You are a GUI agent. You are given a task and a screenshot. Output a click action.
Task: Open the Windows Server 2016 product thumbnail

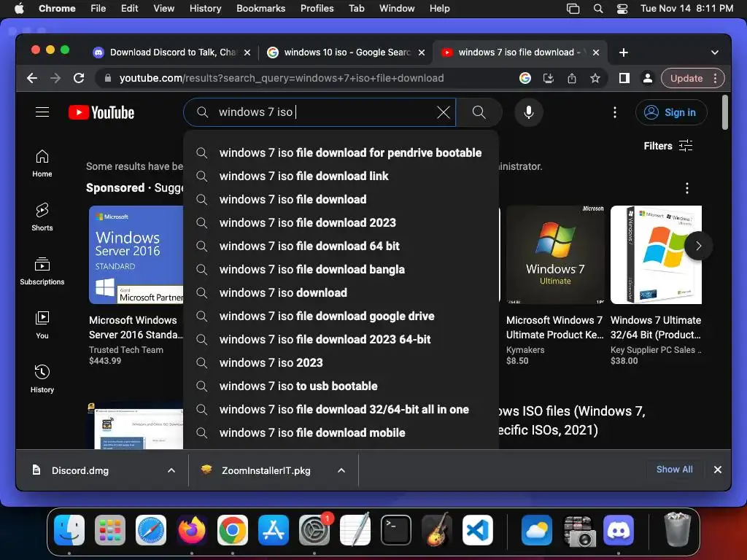tap(136, 254)
